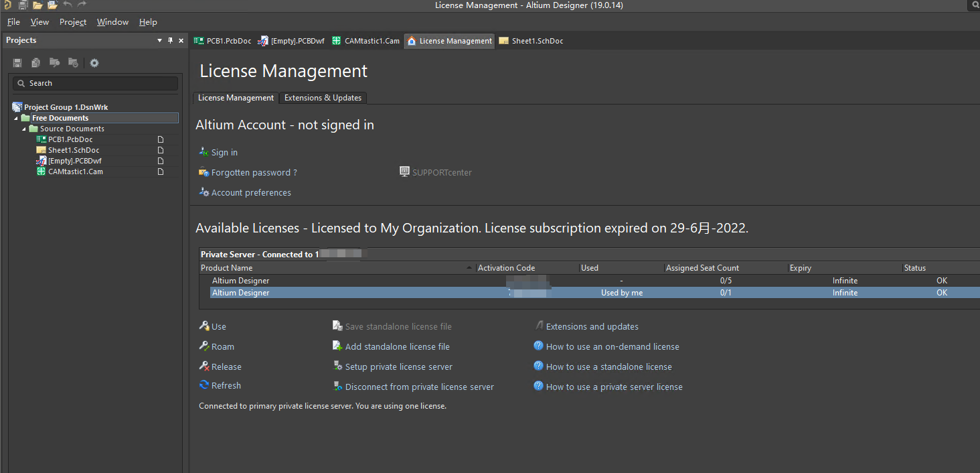Click the Release license key icon

click(x=204, y=366)
